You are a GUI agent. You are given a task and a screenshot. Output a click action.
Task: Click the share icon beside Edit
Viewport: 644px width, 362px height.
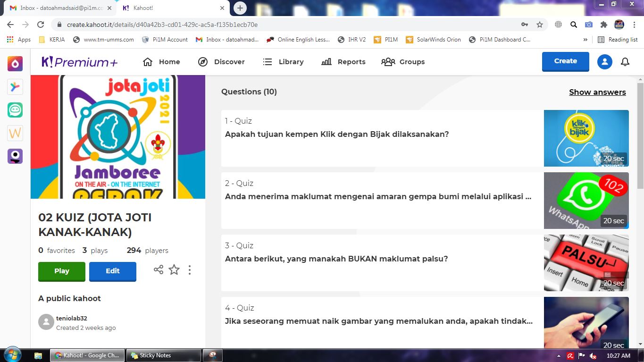click(x=159, y=270)
